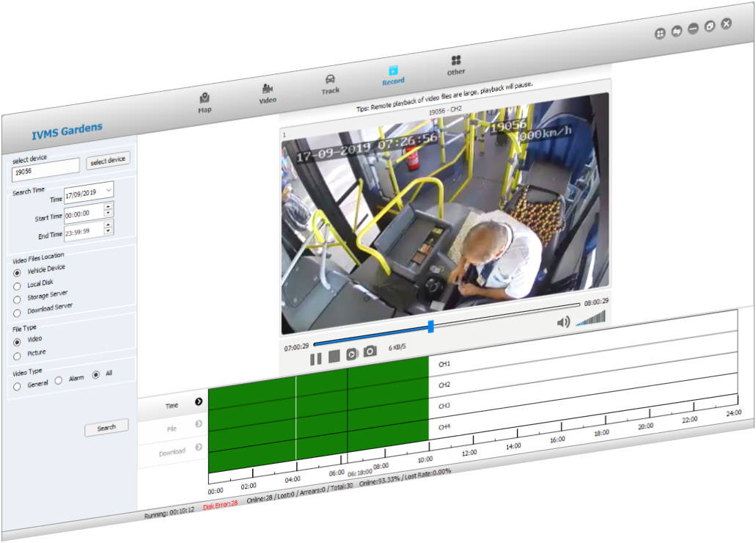Click the CH4 channel label
The image size is (756, 543).
pos(444,426)
